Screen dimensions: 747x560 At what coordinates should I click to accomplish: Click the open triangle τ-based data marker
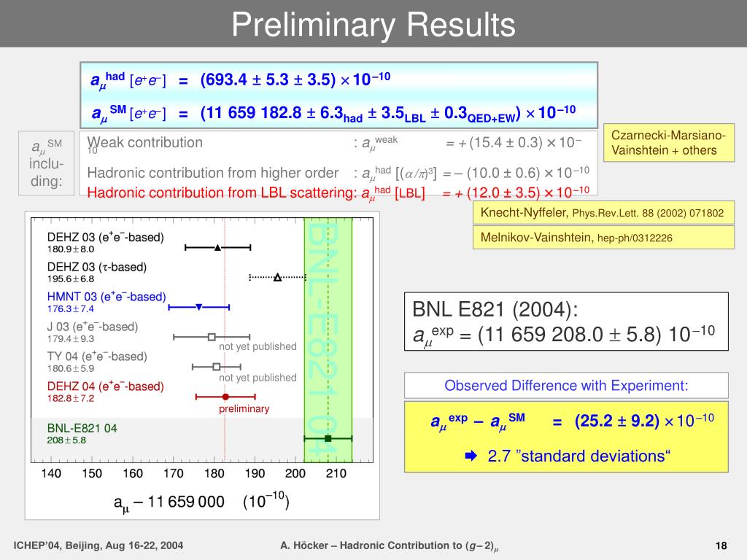click(x=278, y=277)
